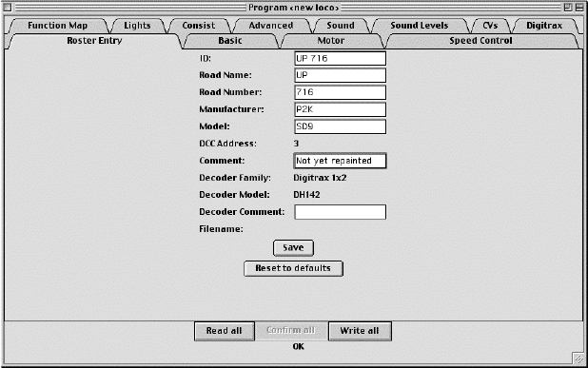Screen dimensions: 588x368
Task: Open the Function Map tab
Action: pyautogui.click(x=57, y=26)
